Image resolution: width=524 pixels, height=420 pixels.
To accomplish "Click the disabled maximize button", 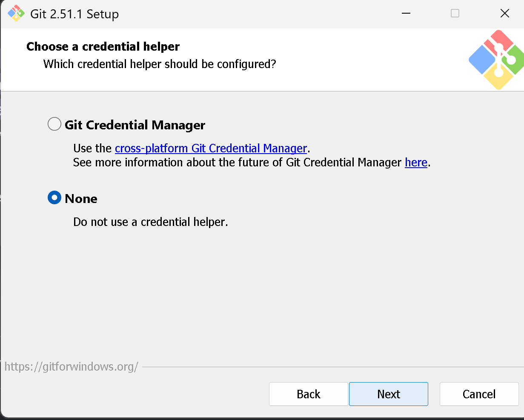I will click(x=455, y=14).
